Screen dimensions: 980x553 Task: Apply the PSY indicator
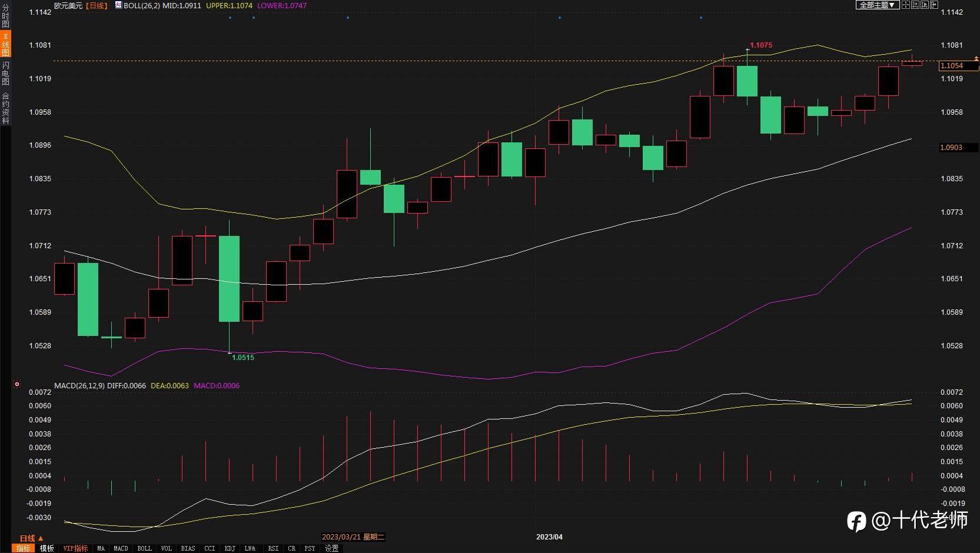(x=310, y=548)
